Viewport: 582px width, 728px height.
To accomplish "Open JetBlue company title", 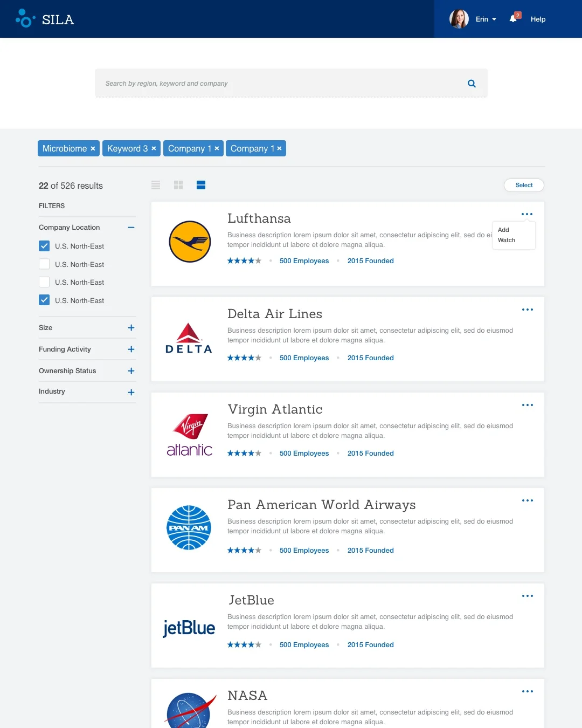I will (251, 600).
